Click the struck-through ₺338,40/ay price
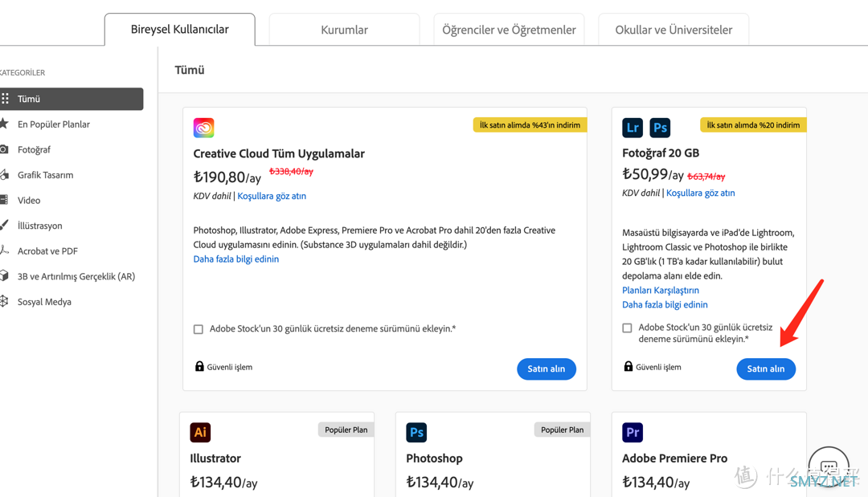The image size is (868, 497). tap(291, 171)
